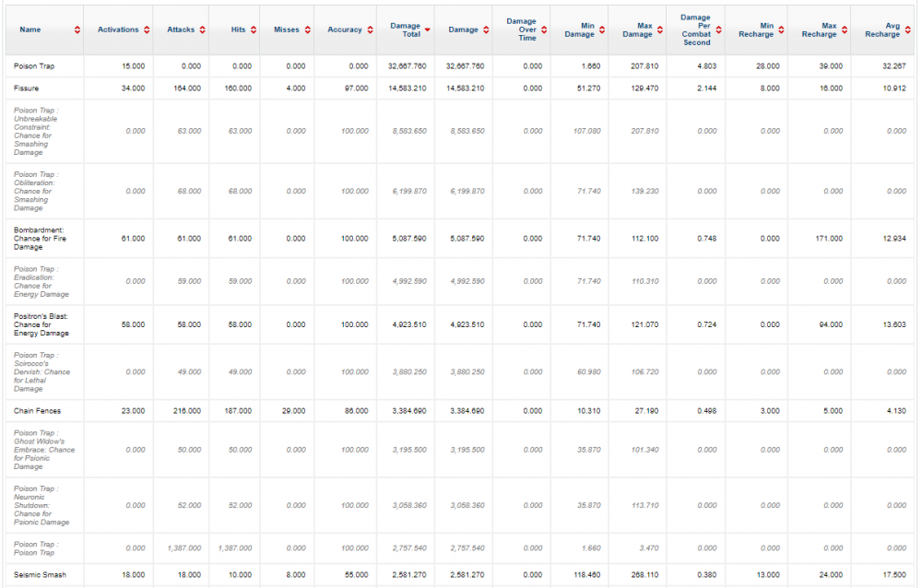Click Positron's Blast: Chance for Energy Damage

pyautogui.click(x=41, y=324)
